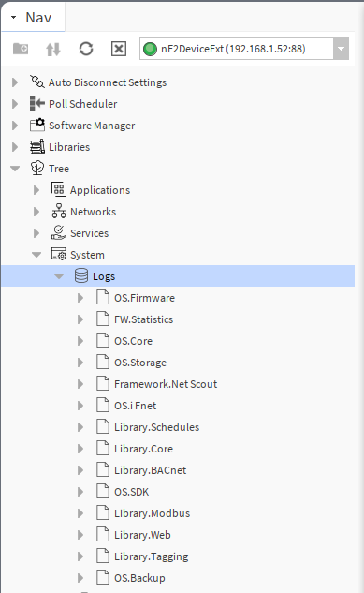Click the Logs database icon
This screenshot has width=364, height=593.
click(x=81, y=275)
